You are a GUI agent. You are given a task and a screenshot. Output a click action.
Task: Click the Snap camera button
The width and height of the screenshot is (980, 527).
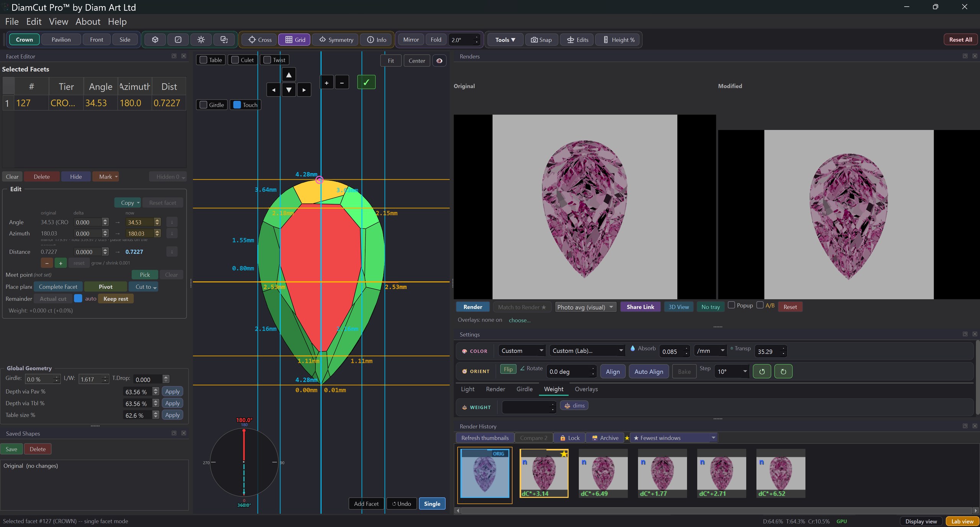tap(541, 39)
